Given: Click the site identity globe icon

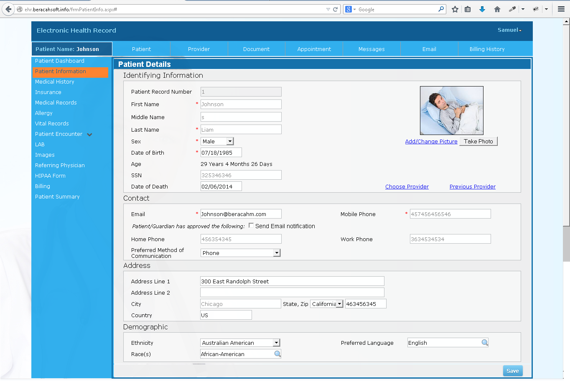Looking at the screenshot, I should tap(20, 9).
